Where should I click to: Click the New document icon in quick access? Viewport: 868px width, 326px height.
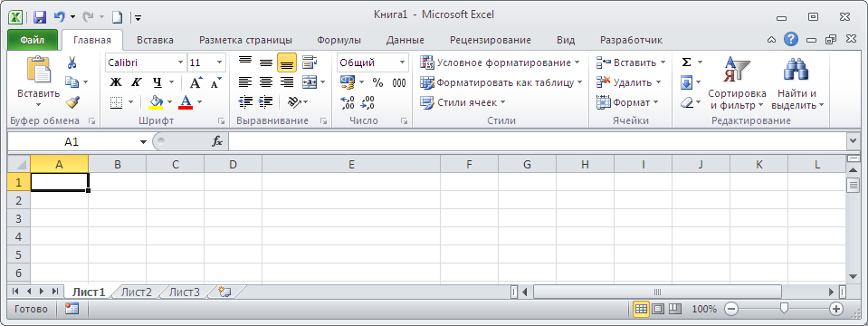(x=117, y=17)
